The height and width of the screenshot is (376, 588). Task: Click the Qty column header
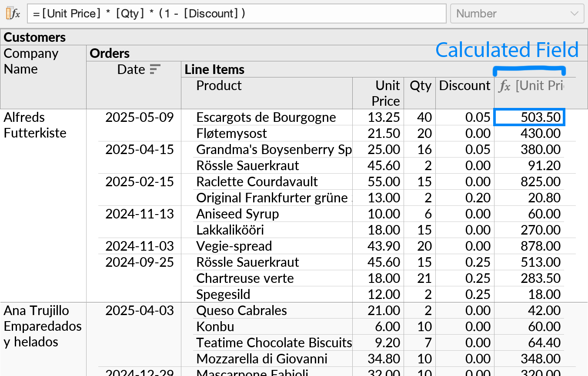point(420,86)
